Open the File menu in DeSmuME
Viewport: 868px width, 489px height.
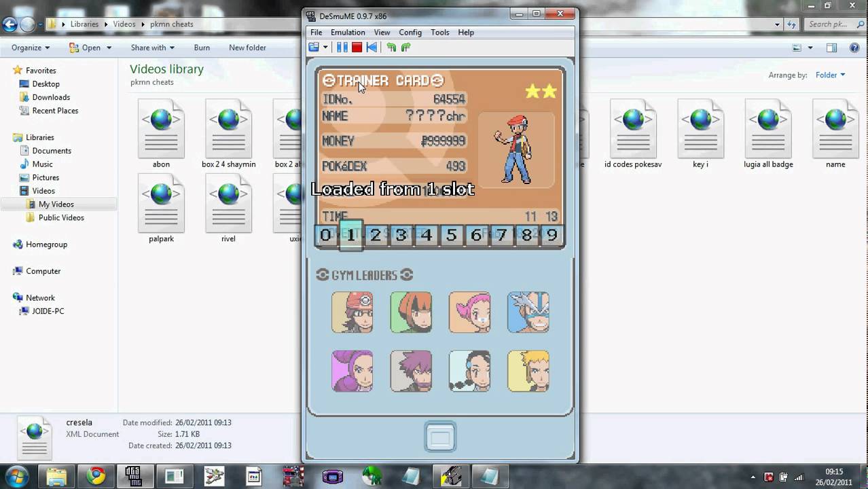[317, 32]
